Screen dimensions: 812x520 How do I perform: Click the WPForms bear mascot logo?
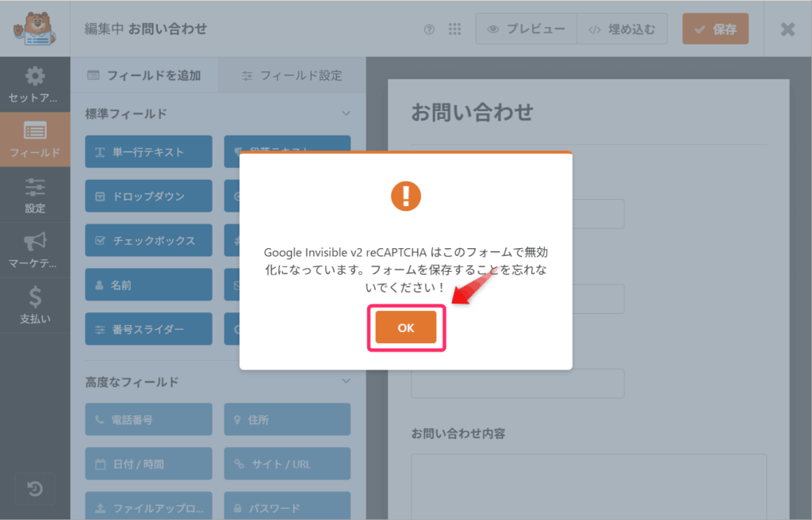[x=35, y=29]
